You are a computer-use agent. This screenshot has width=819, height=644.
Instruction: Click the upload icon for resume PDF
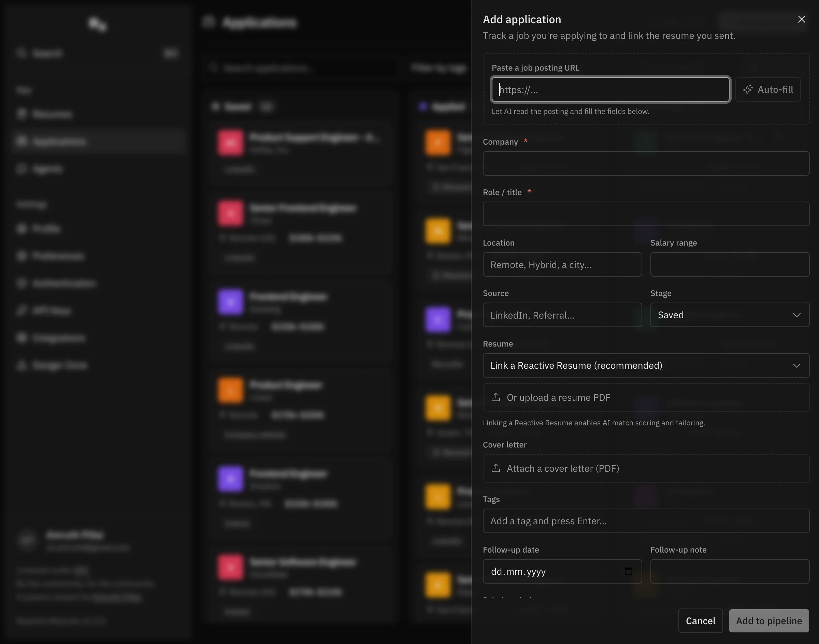pyautogui.click(x=496, y=397)
